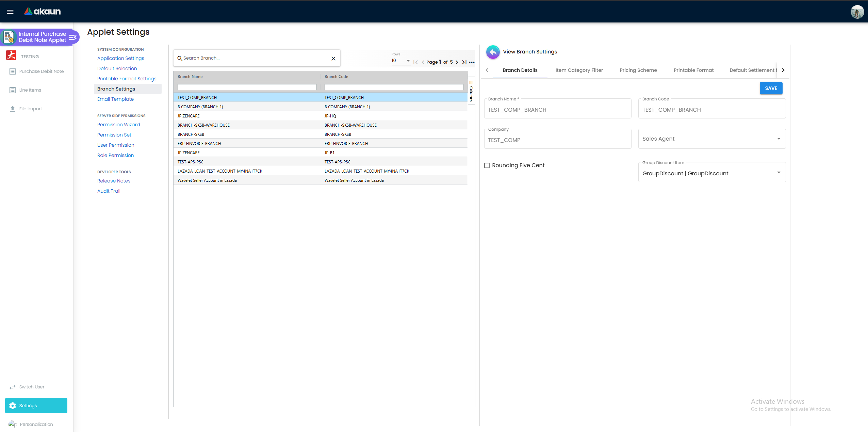Click the akaun logo
This screenshot has width=868, height=432.
pyautogui.click(x=42, y=11)
